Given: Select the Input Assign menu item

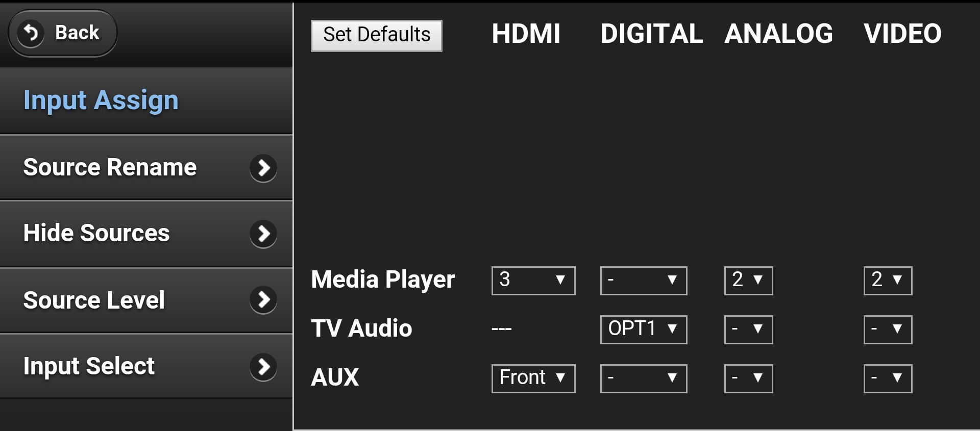Looking at the screenshot, I should [146, 100].
